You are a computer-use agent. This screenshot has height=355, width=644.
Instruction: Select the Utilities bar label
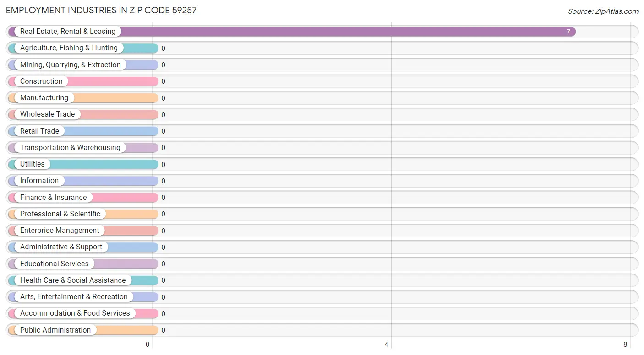[x=33, y=164]
